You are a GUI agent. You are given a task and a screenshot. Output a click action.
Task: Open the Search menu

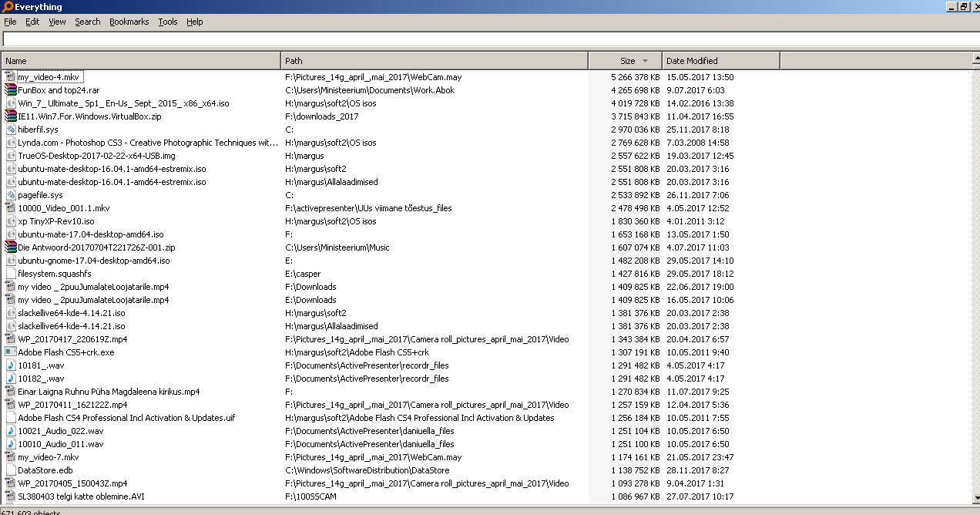coord(88,22)
